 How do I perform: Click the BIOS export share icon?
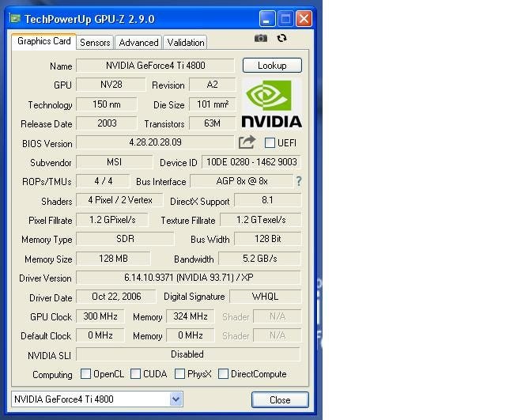pos(247,142)
